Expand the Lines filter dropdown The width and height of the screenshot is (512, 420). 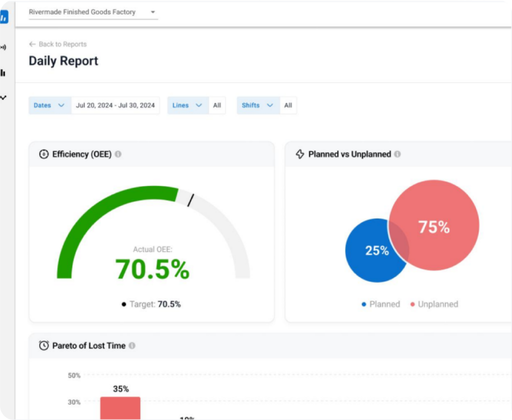click(x=188, y=105)
